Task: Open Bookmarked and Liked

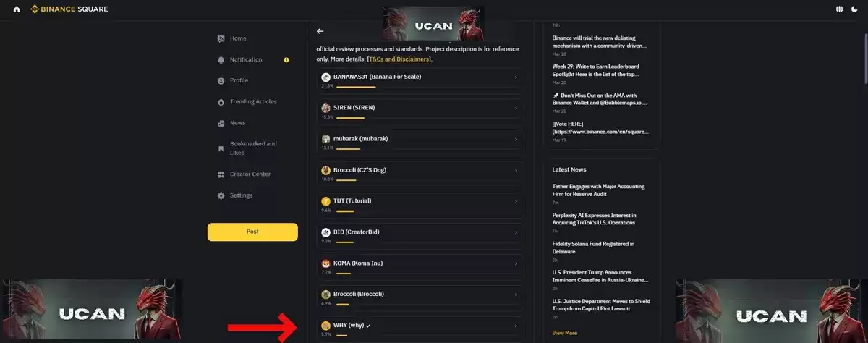Action: click(x=253, y=148)
